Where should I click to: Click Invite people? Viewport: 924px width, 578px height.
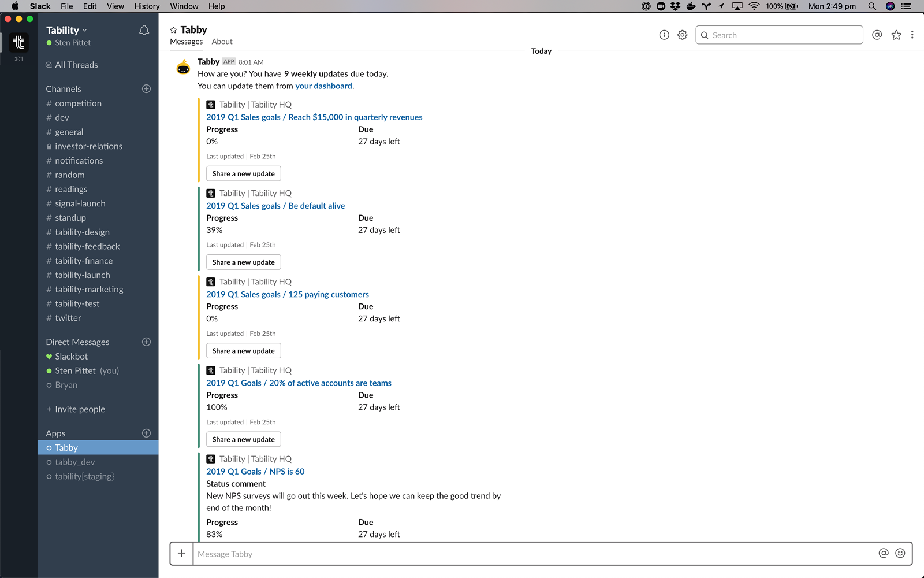(80, 409)
